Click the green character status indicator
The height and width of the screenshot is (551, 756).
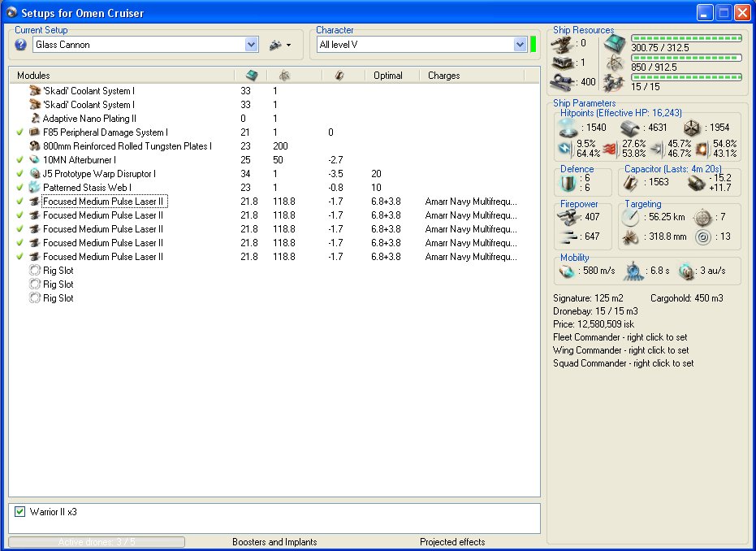534,45
